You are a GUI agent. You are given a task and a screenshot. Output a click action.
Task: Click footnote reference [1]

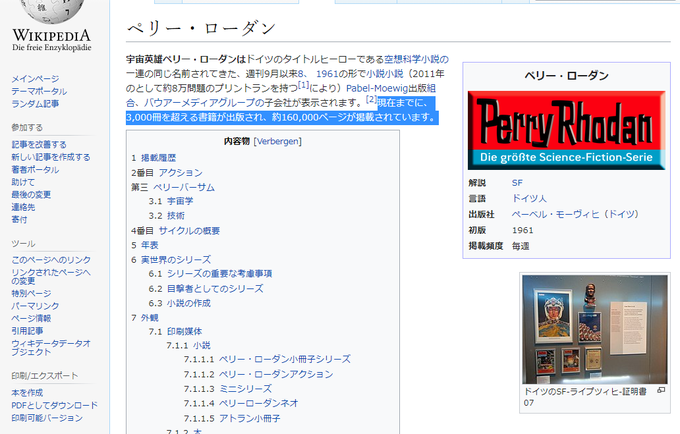[x=303, y=85]
